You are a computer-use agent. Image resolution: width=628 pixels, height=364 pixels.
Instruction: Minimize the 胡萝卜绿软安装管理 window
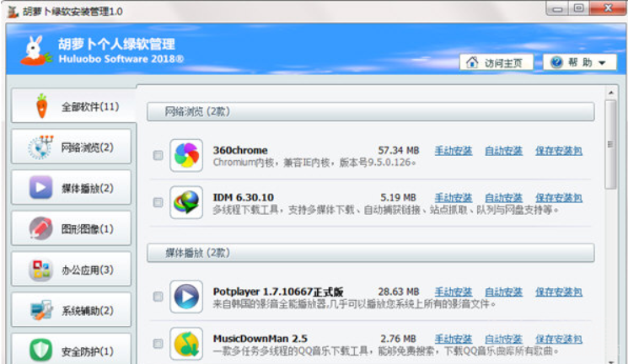point(557,8)
